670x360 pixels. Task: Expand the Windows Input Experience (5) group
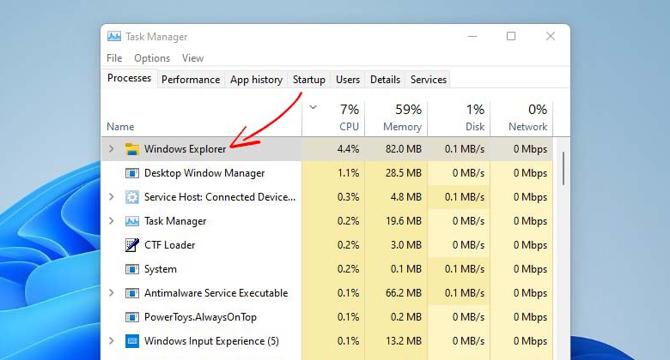tap(111, 341)
